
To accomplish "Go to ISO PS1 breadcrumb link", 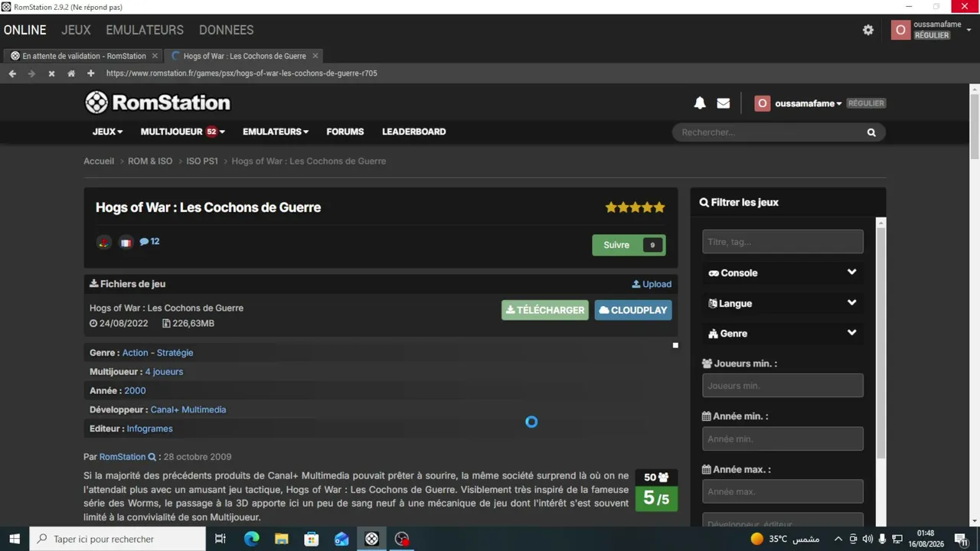I will pyautogui.click(x=202, y=161).
